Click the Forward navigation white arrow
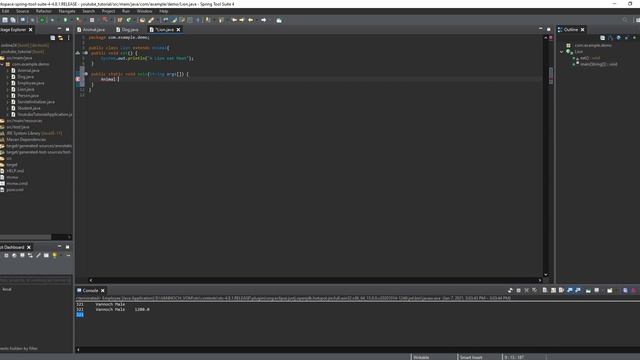The image size is (640, 360). pyautogui.click(x=264, y=20)
